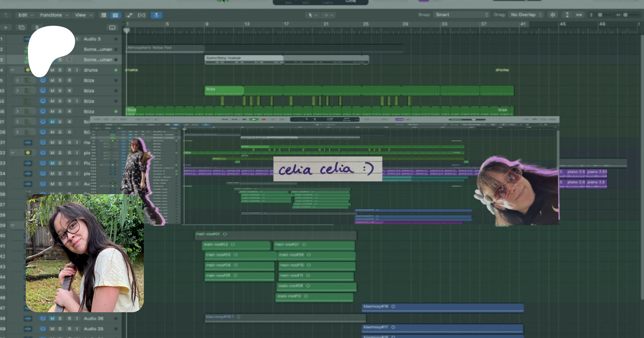This screenshot has width=644, height=338.
Task: Solo the Audio 26 track
Action: pyautogui.click(x=60, y=318)
